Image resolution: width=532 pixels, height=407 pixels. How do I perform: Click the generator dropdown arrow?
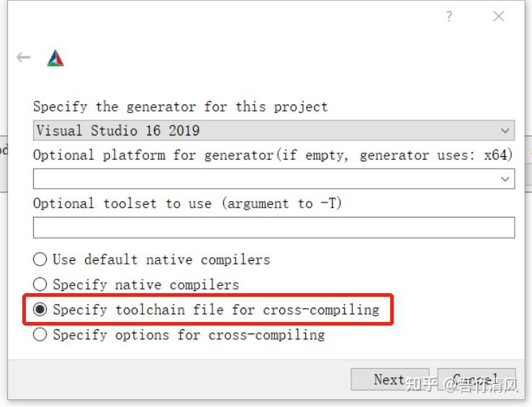505,131
